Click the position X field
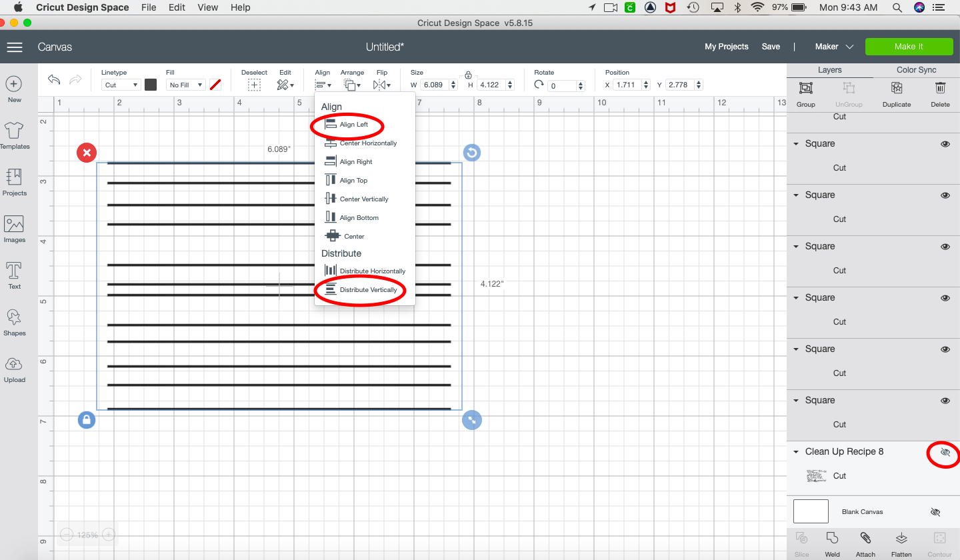 tap(627, 85)
